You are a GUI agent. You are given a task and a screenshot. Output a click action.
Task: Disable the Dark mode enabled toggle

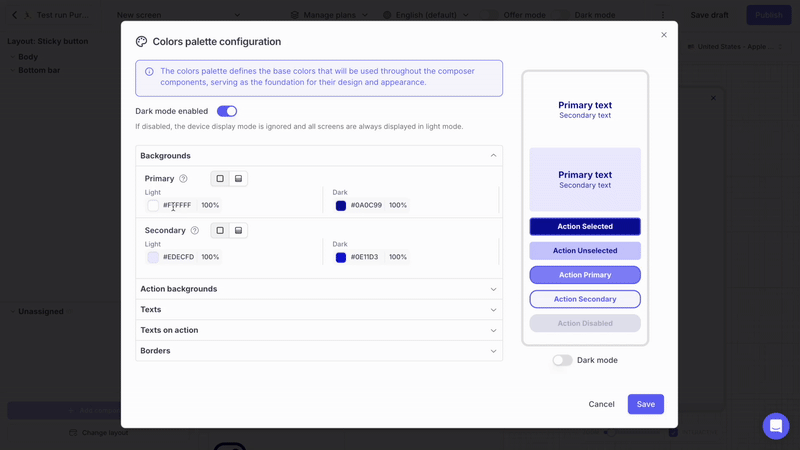click(x=227, y=111)
